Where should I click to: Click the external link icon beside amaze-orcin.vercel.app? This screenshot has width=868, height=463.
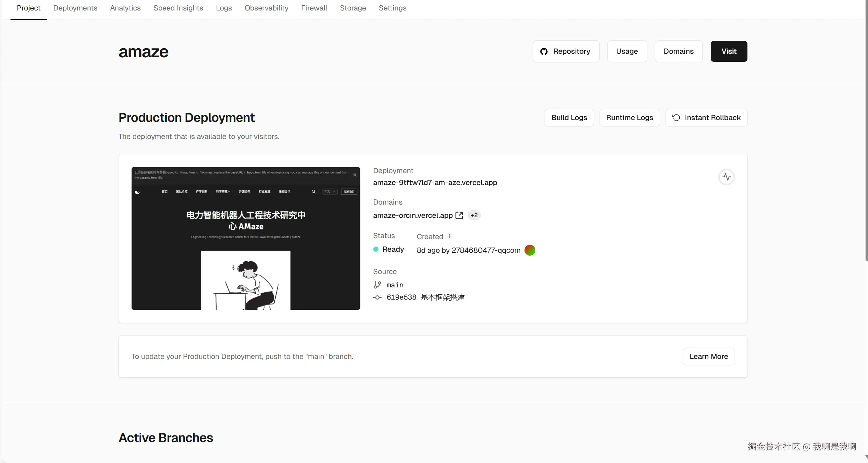459,215
